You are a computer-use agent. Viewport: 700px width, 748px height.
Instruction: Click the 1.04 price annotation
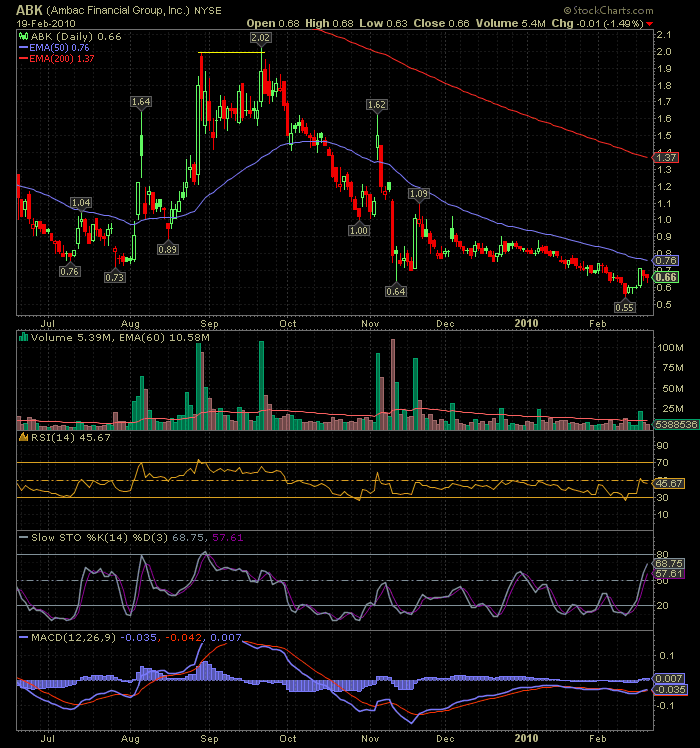pyautogui.click(x=81, y=203)
